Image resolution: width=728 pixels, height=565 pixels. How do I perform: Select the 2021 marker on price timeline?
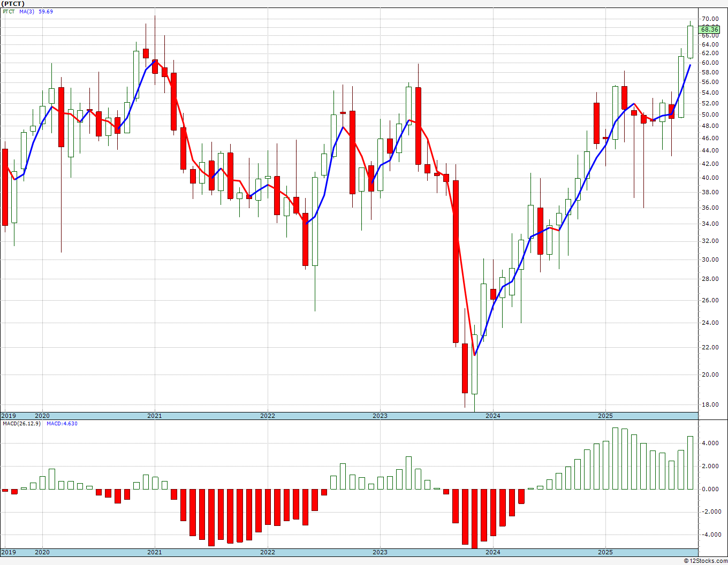click(x=155, y=416)
